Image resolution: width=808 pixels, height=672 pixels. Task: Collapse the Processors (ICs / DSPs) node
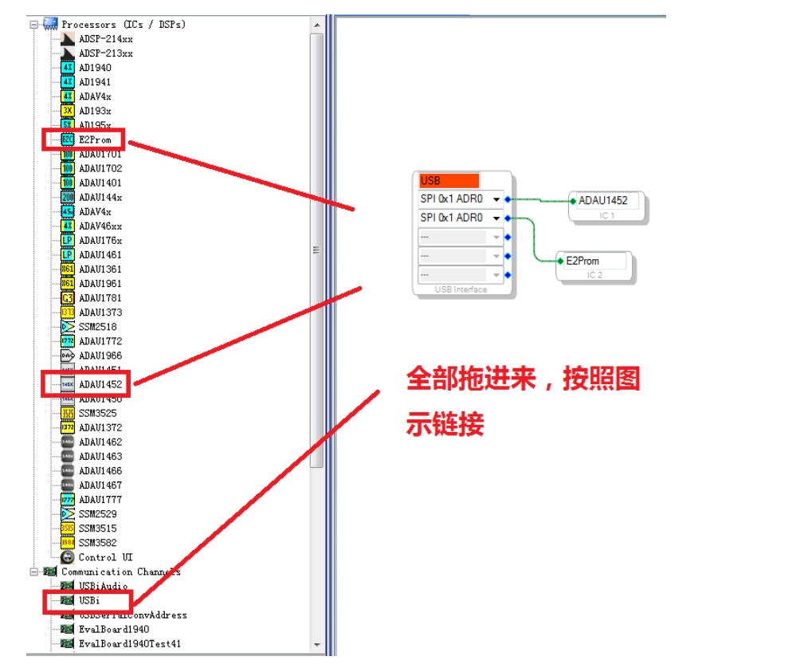pos(34,24)
